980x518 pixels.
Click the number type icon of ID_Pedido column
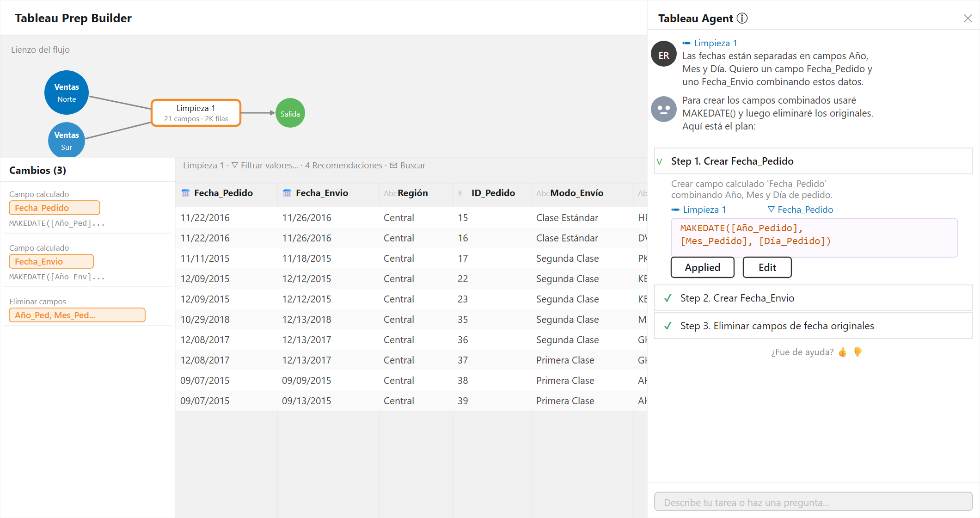(x=460, y=193)
